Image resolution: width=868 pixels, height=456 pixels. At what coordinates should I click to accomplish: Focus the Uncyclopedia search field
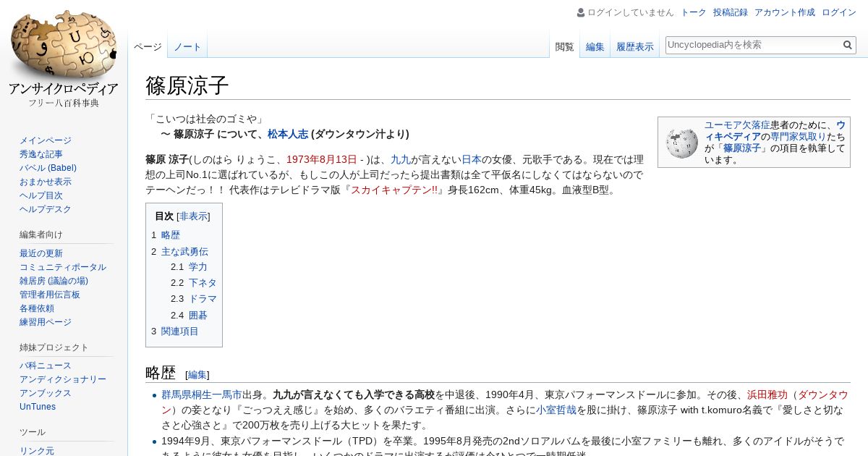[x=753, y=45]
